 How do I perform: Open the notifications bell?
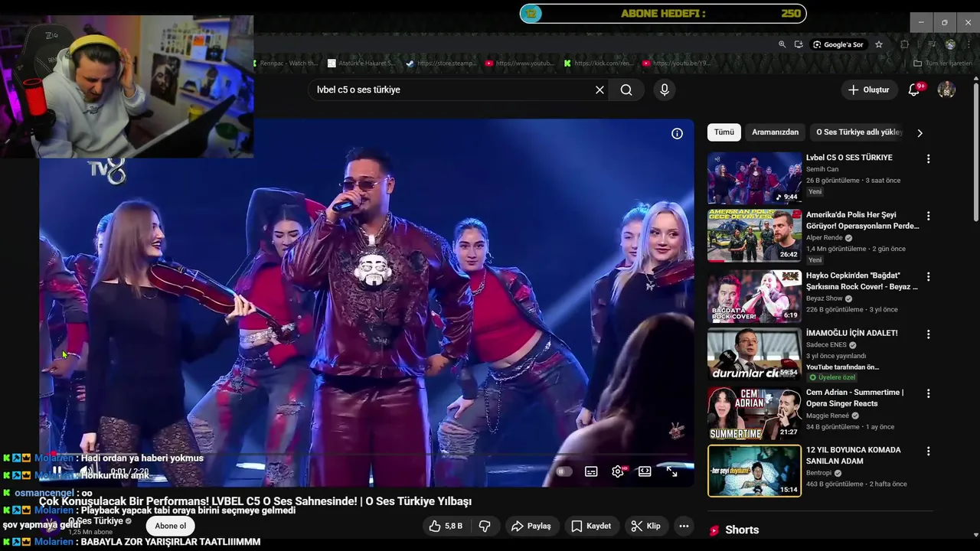[913, 90]
